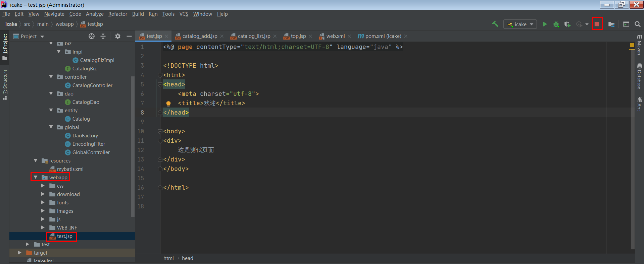
Task: Expand the WEB-INF folder
Action: [x=43, y=227]
